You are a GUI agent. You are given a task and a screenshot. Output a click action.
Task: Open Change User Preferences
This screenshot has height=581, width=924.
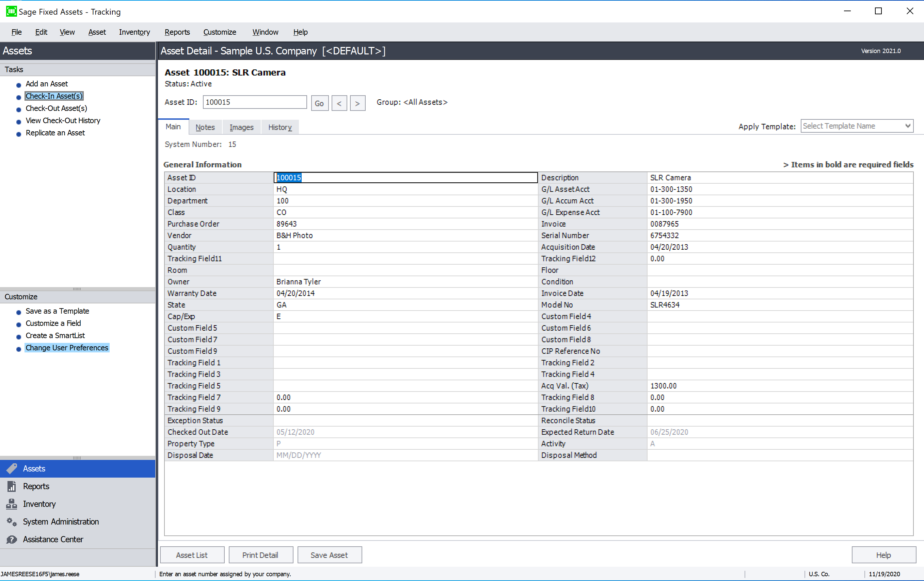[x=67, y=347]
